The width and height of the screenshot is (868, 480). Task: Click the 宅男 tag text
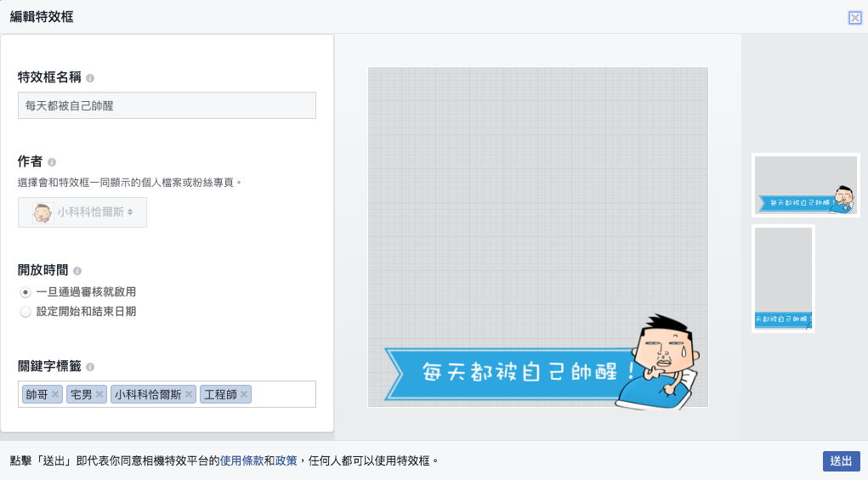pyautogui.click(x=82, y=394)
